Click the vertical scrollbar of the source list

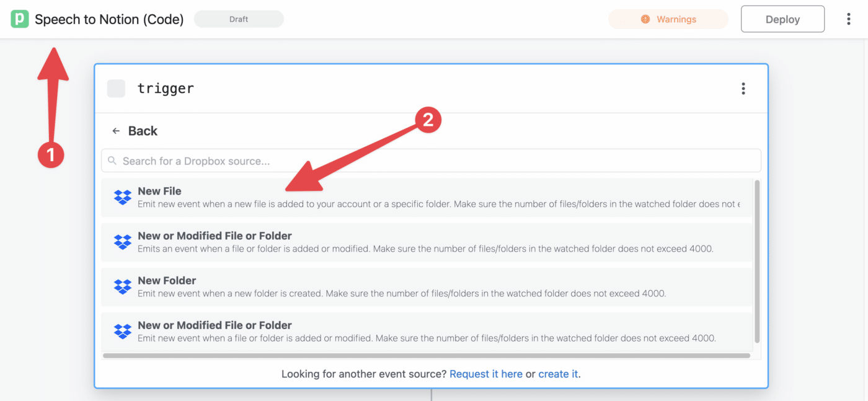(757, 262)
